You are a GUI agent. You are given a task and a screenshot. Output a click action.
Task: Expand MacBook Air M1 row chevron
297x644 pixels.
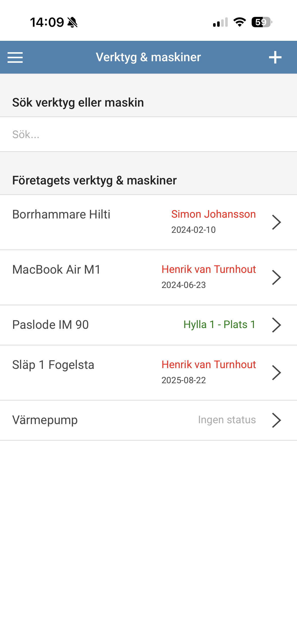point(276,277)
